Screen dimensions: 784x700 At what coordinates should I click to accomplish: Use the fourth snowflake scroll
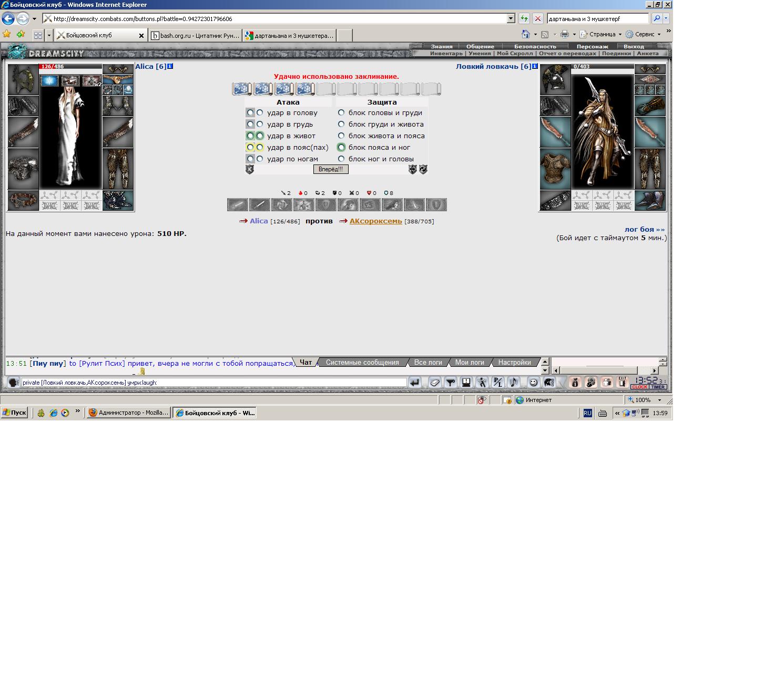(305, 89)
